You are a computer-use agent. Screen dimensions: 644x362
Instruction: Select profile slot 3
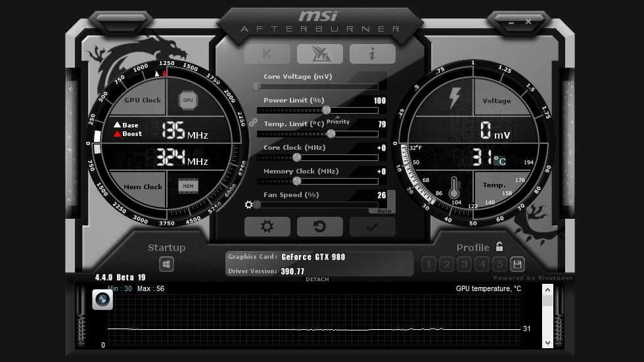(465, 265)
